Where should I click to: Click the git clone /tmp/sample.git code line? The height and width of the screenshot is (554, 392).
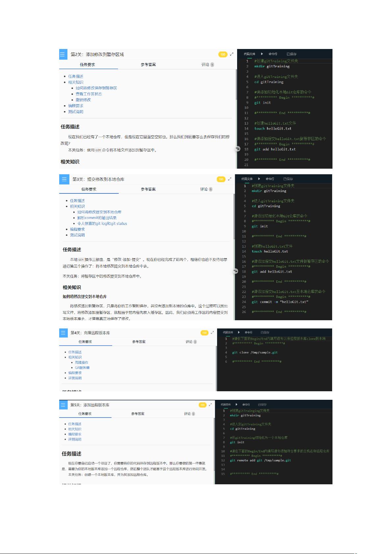[255, 352]
